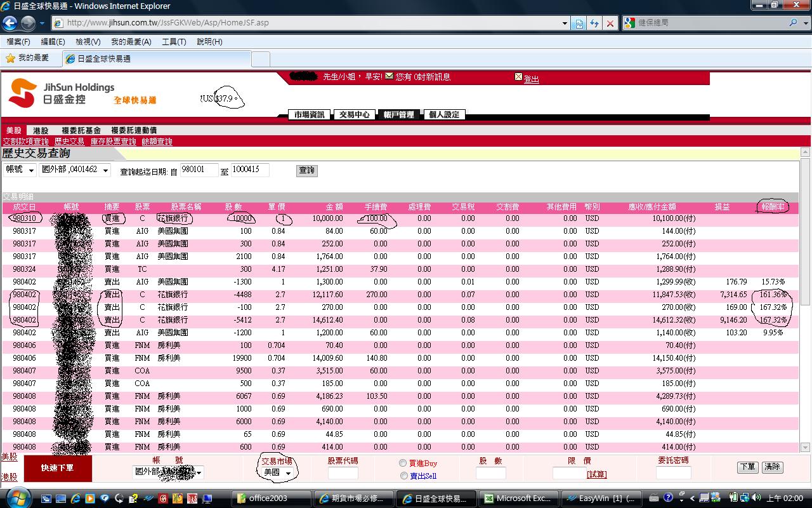This screenshot has height=508, width=812.
Task: Click the 下單 order button
Action: pos(747,467)
